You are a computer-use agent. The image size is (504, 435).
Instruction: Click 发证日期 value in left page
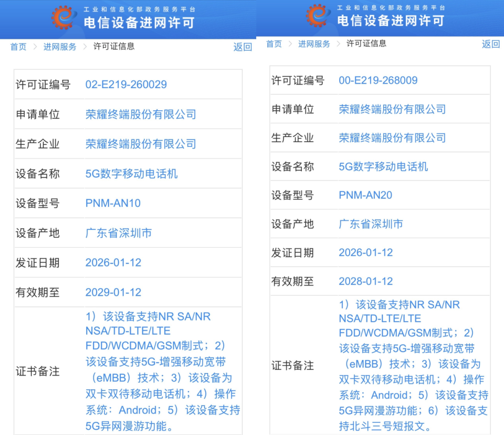pos(113,262)
